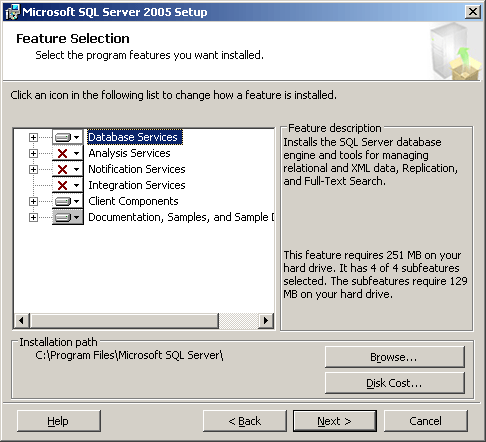
Task: Click the Browse... button
Action: click(395, 357)
